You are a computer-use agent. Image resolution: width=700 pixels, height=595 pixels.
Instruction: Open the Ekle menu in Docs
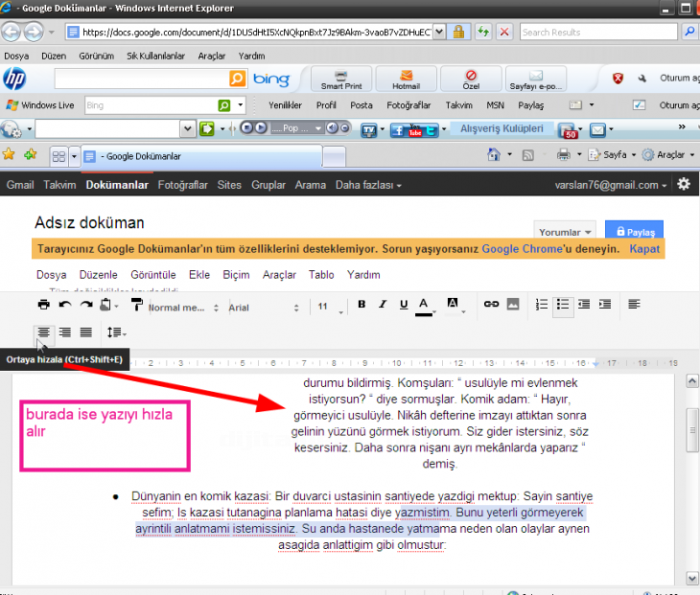point(199,274)
